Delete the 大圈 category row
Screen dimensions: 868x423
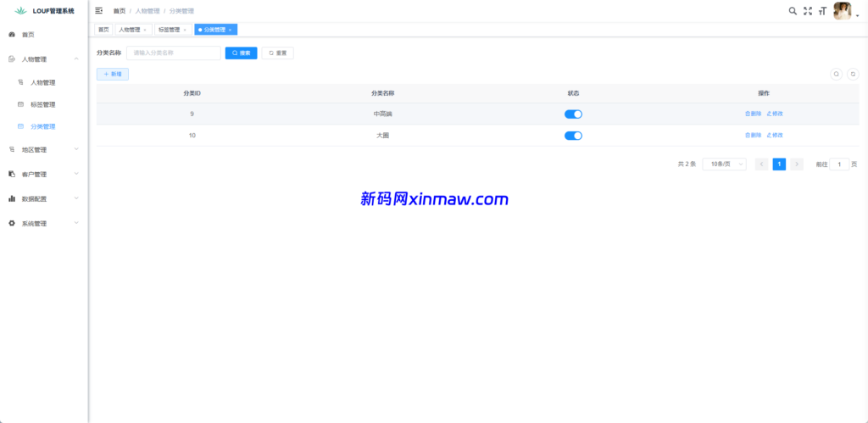[753, 135]
